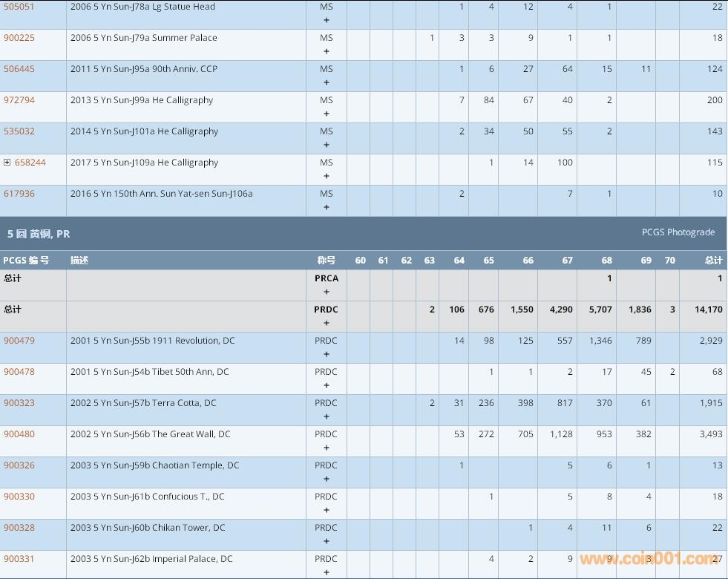Expand the 658244 row using the plus box
The image size is (728, 579).
pos(7,163)
